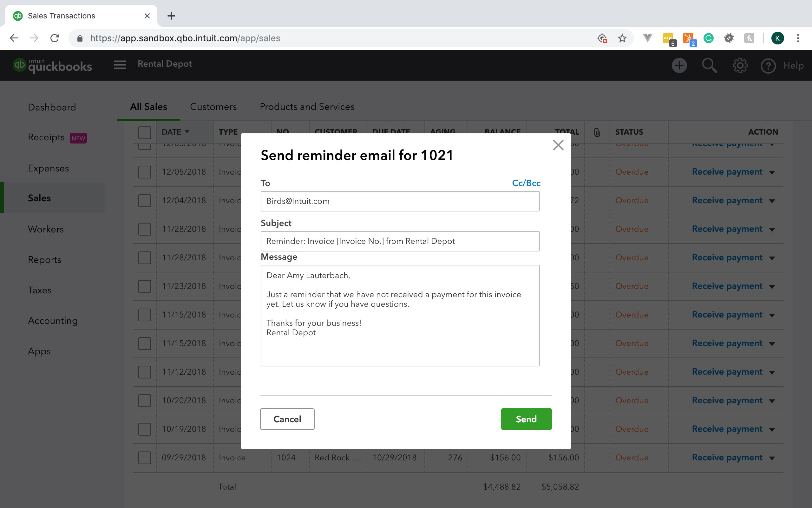This screenshot has width=812, height=508.
Task: Click the QuickBooks logo
Action: (x=52, y=65)
